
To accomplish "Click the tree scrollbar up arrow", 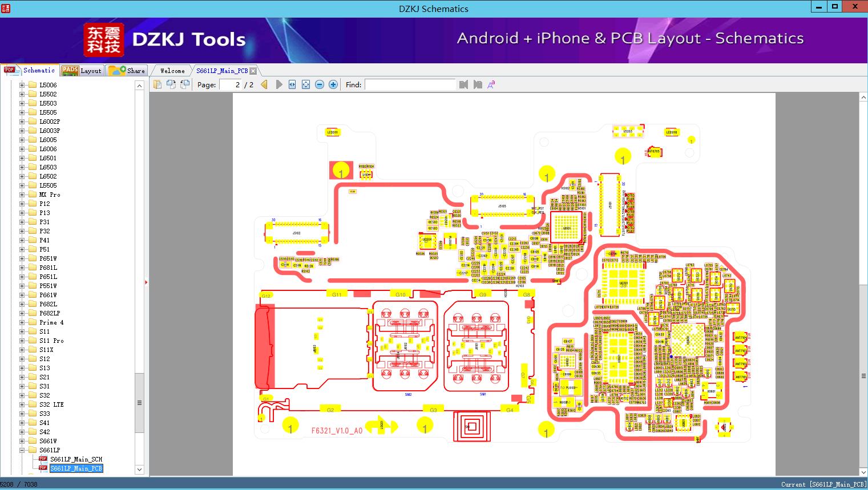I will coord(139,86).
